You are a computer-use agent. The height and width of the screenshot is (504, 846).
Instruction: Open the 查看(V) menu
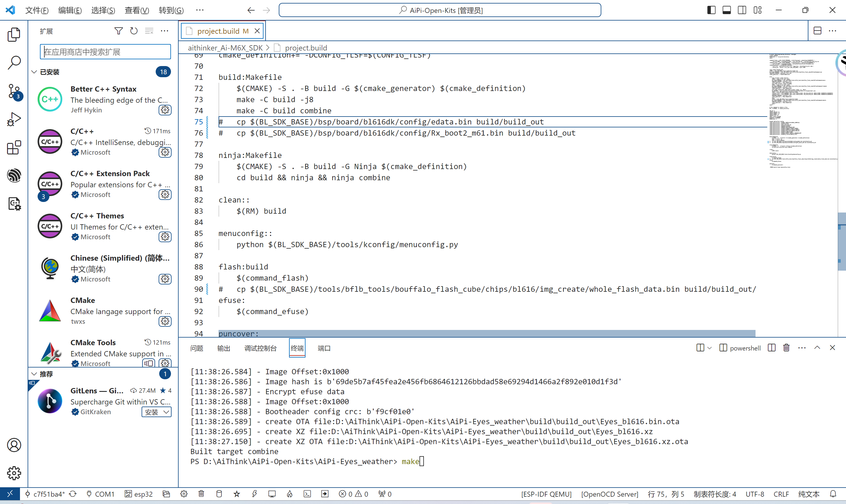coord(137,10)
